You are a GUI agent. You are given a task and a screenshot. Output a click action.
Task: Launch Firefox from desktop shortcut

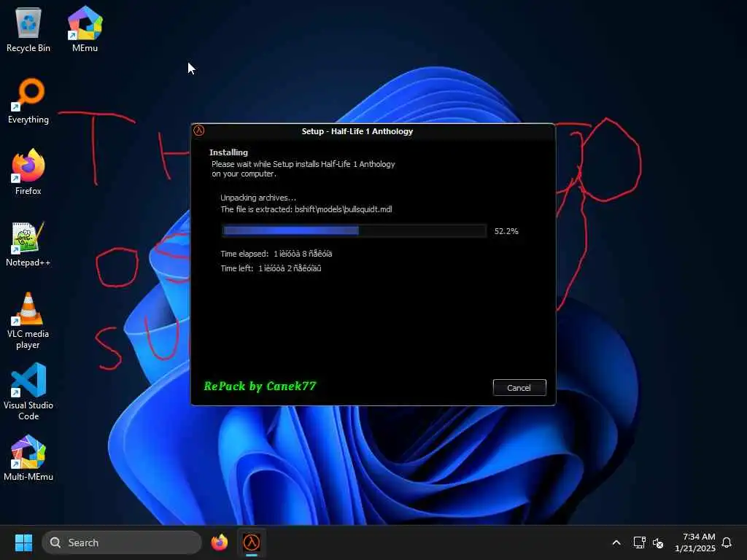click(x=28, y=172)
